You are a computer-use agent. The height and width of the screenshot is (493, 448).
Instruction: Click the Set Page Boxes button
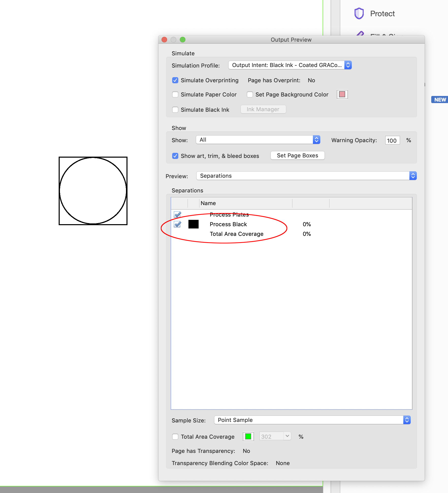tap(297, 155)
